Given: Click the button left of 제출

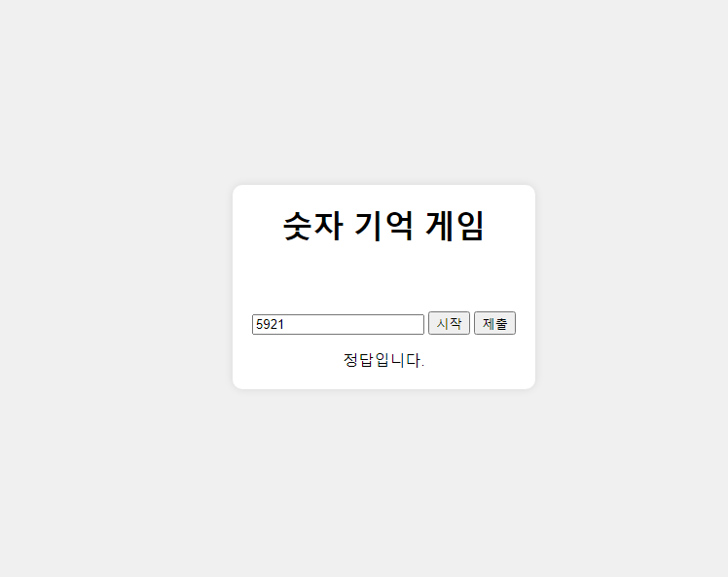Looking at the screenshot, I should 449,323.
